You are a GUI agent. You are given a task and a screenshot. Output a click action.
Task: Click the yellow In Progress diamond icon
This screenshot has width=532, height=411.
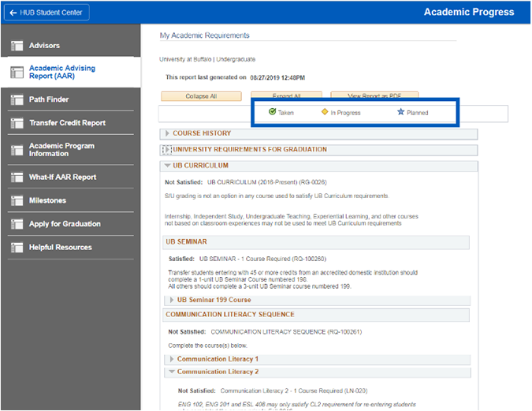tap(325, 112)
